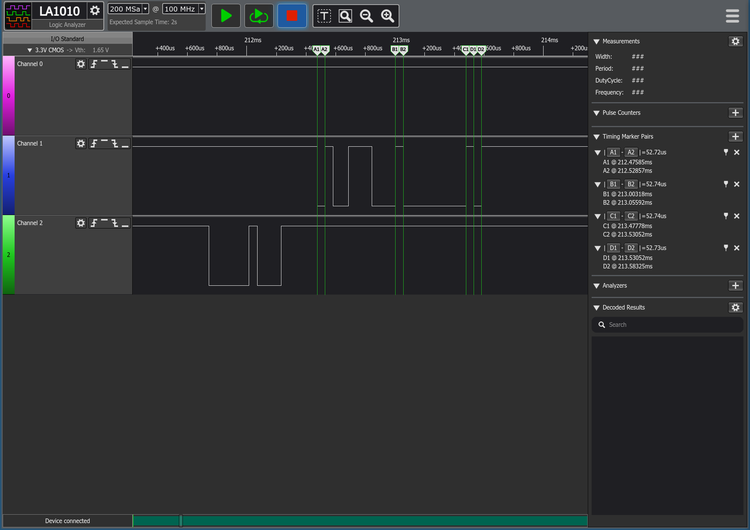Click Channel 0 magenta color strip

point(9,95)
